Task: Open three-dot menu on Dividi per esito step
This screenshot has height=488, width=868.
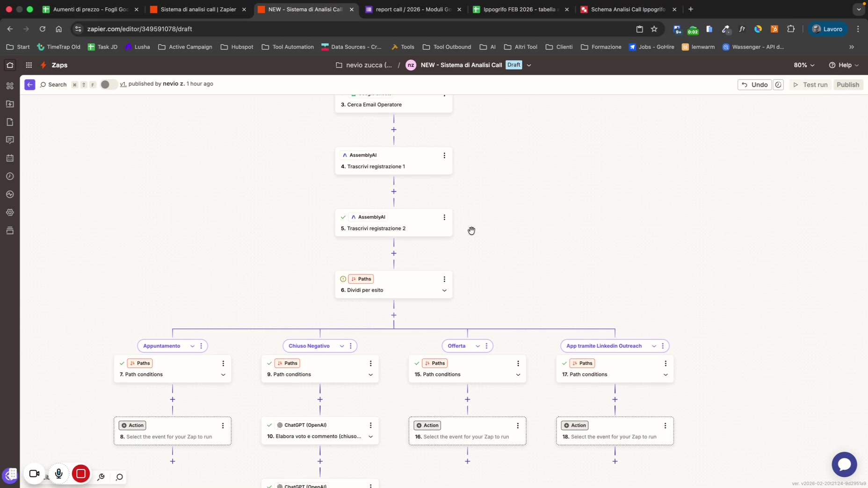Action: (444, 279)
